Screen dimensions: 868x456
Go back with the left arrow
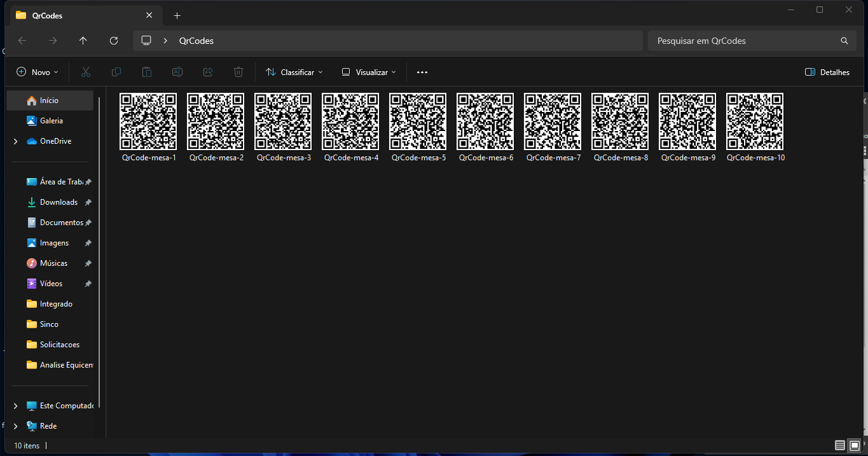(22, 41)
